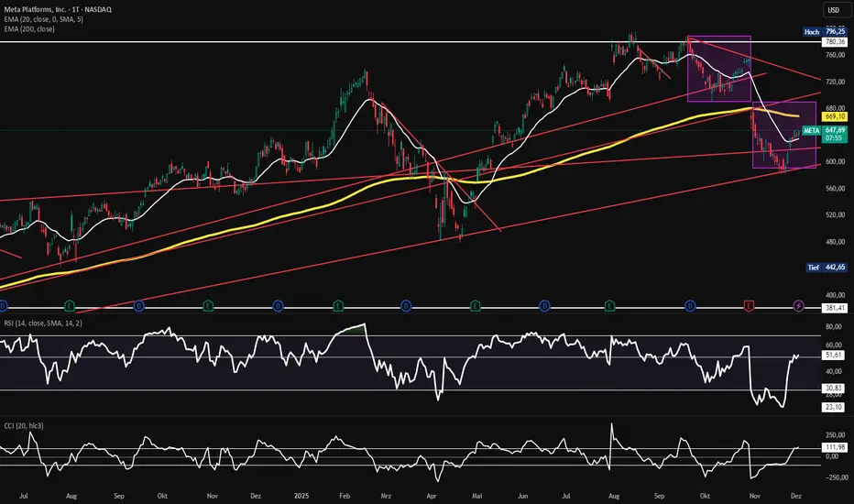
Task: Open the purple lightning event marker
Action: tap(798, 306)
